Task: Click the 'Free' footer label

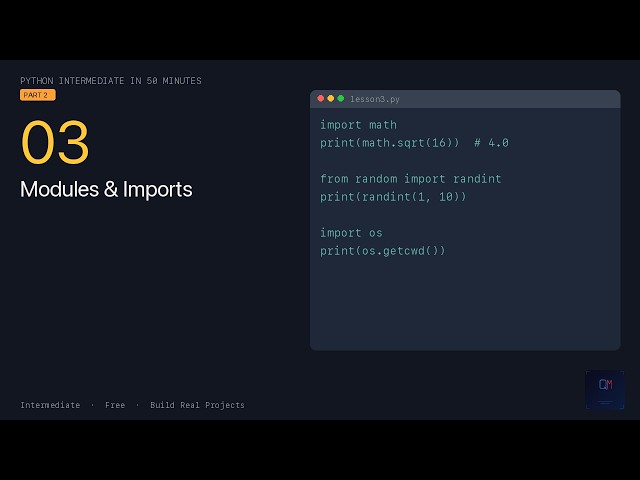Action: click(115, 405)
